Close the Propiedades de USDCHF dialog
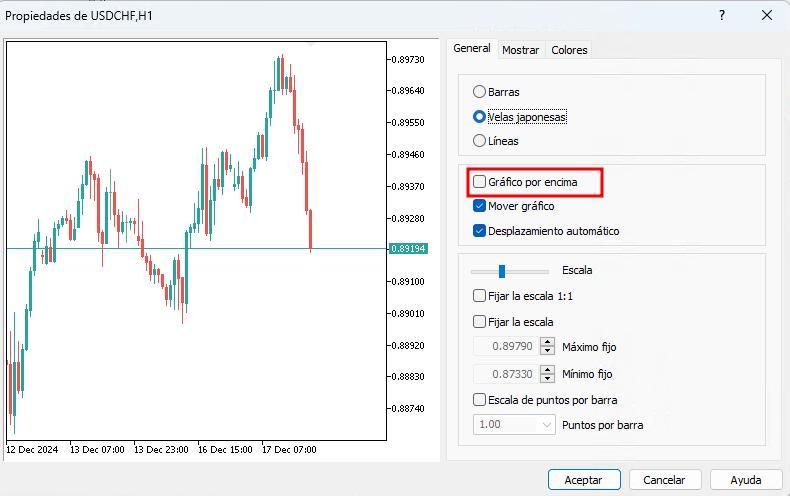 767,16
